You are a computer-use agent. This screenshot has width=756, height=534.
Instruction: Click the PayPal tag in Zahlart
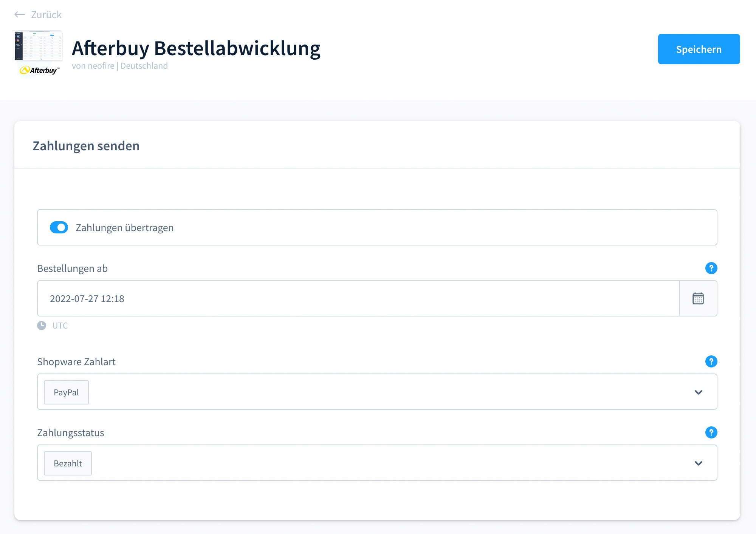[x=66, y=392]
